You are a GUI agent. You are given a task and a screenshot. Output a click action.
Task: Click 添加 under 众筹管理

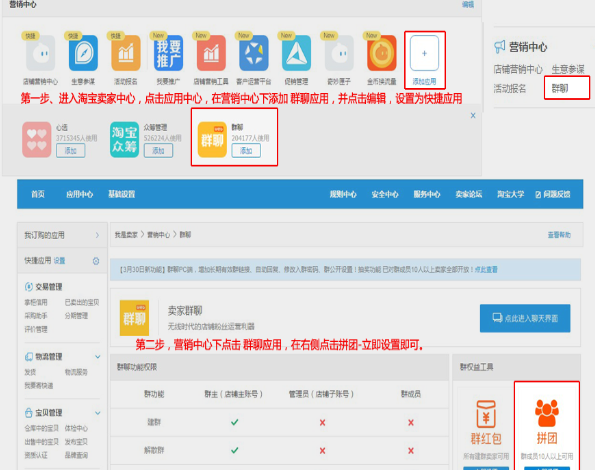click(158, 151)
